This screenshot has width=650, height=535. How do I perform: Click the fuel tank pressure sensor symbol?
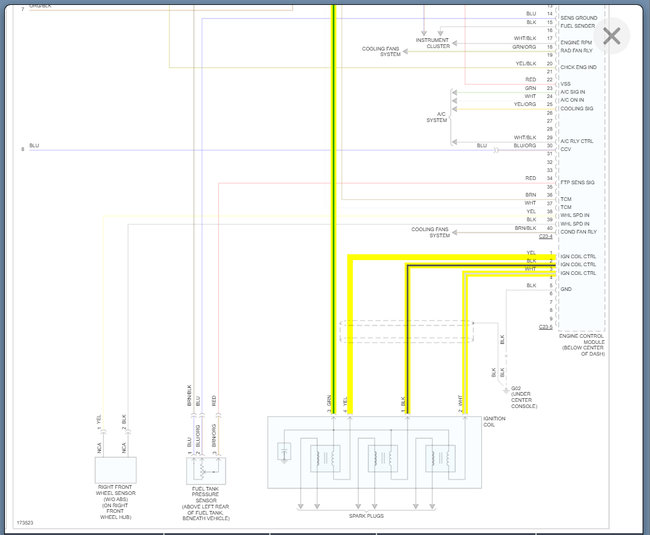pyautogui.click(x=206, y=471)
